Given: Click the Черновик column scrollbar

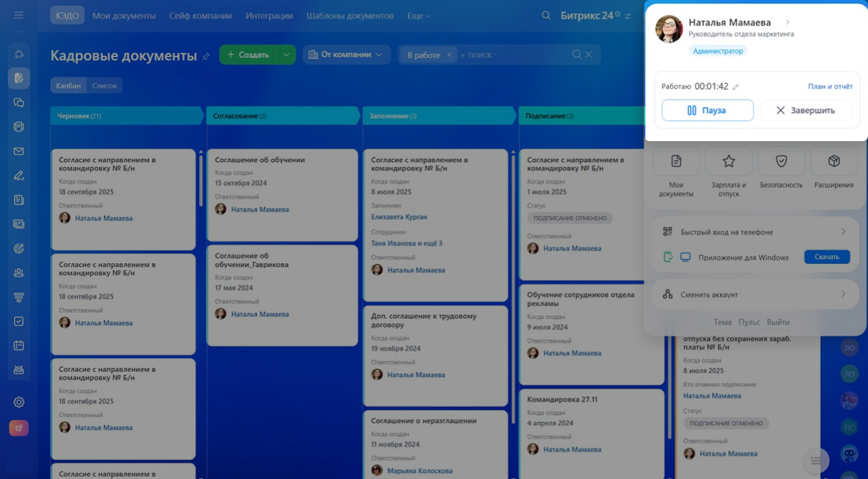Looking at the screenshot, I should 201,180.
